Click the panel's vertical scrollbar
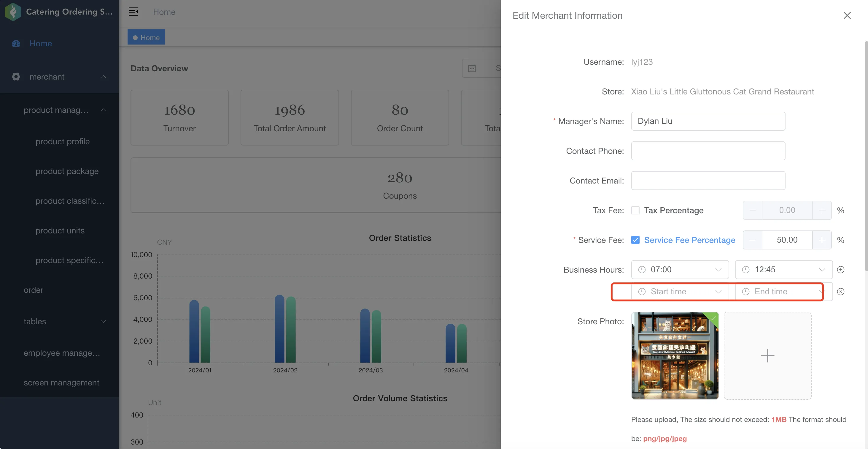Image resolution: width=868 pixels, height=449 pixels. [x=866, y=156]
